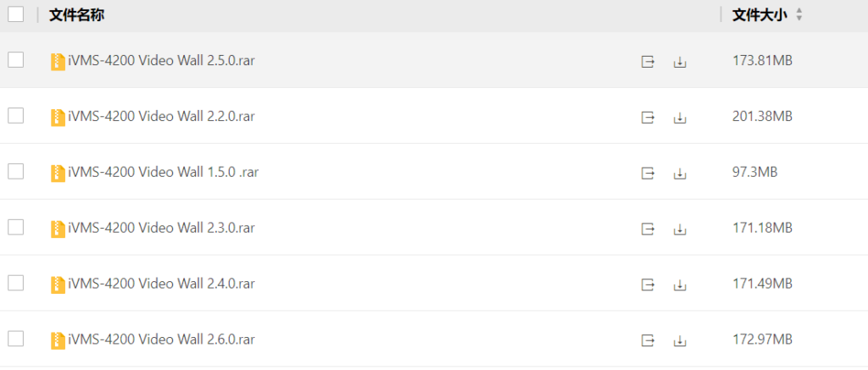Open iVMS-4200 Video Wall 2.6.0.rar file link
The width and height of the screenshot is (868, 370).
click(161, 340)
